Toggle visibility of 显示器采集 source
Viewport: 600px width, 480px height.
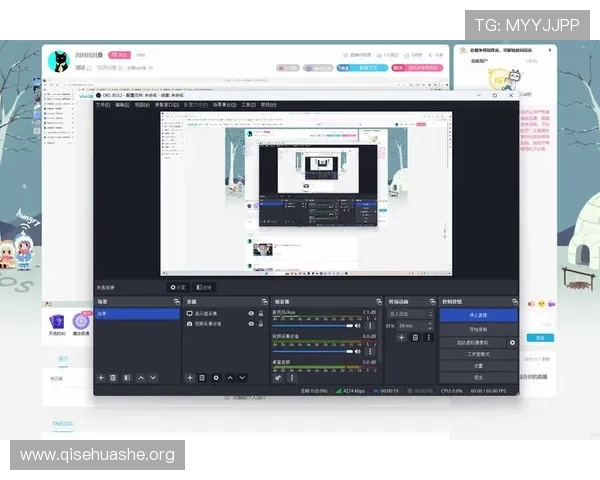coord(251,314)
